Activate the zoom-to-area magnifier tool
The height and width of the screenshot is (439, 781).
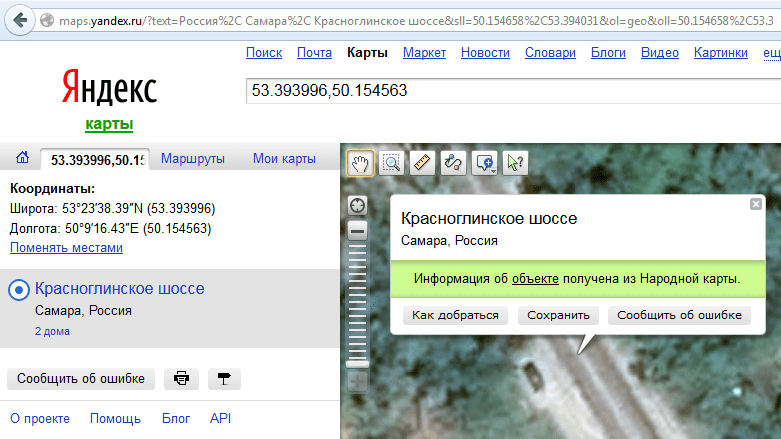point(390,162)
